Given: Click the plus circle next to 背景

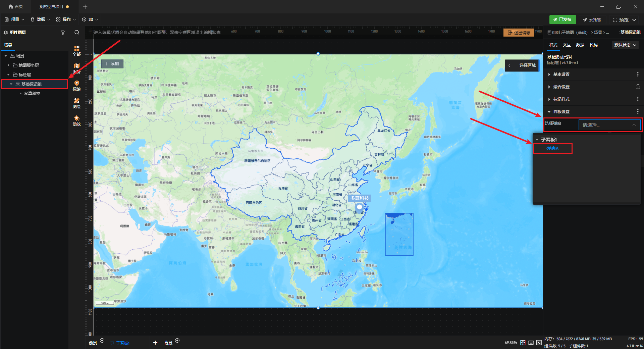Looking at the screenshot, I should tap(177, 341).
